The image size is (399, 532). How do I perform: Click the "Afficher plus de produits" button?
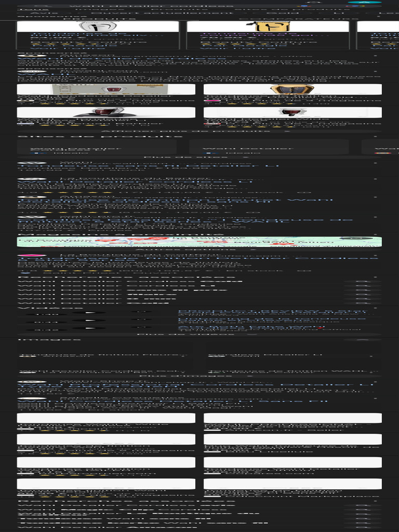[199, 131]
